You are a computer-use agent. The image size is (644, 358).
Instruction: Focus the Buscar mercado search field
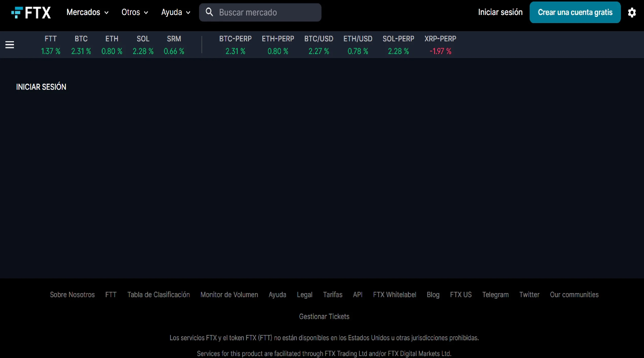(x=260, y=12)
